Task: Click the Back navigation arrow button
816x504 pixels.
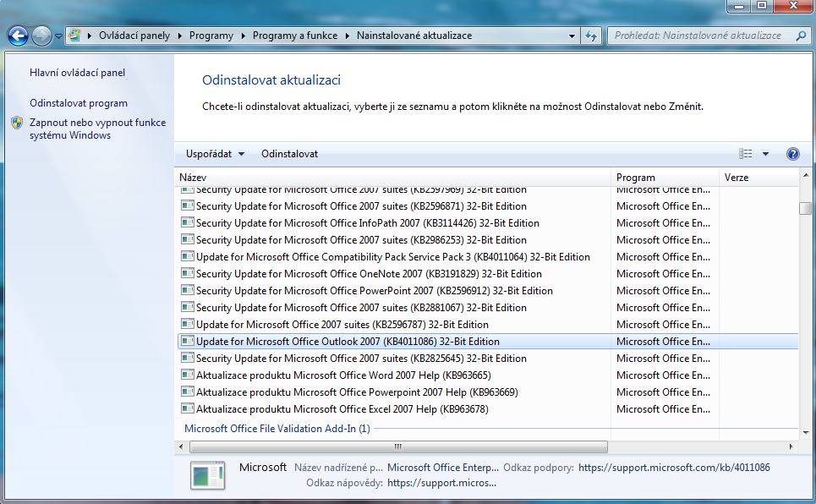Action: point(18,36)
